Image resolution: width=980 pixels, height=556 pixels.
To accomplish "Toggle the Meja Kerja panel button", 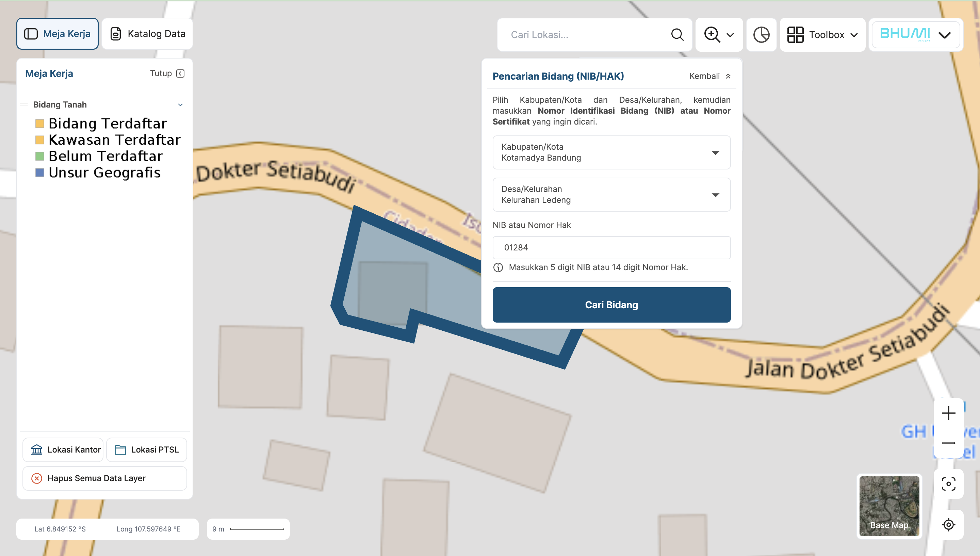I will point(57,34).
